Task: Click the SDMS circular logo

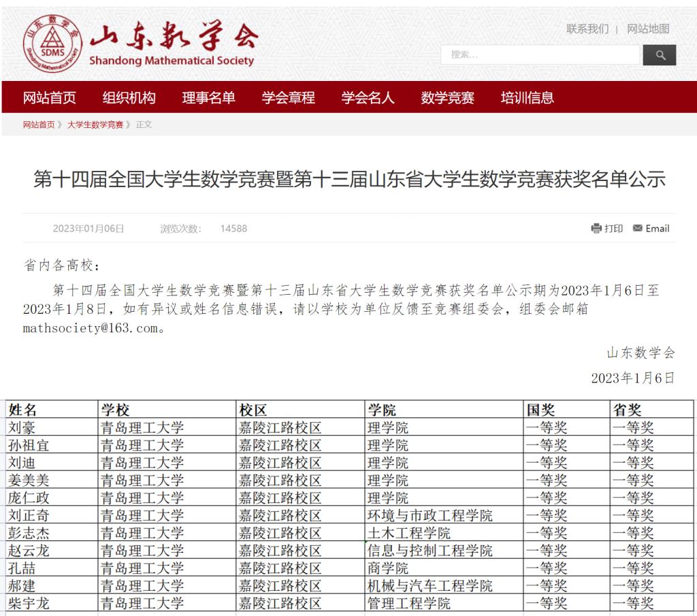Action: click(x=52, y=44)
